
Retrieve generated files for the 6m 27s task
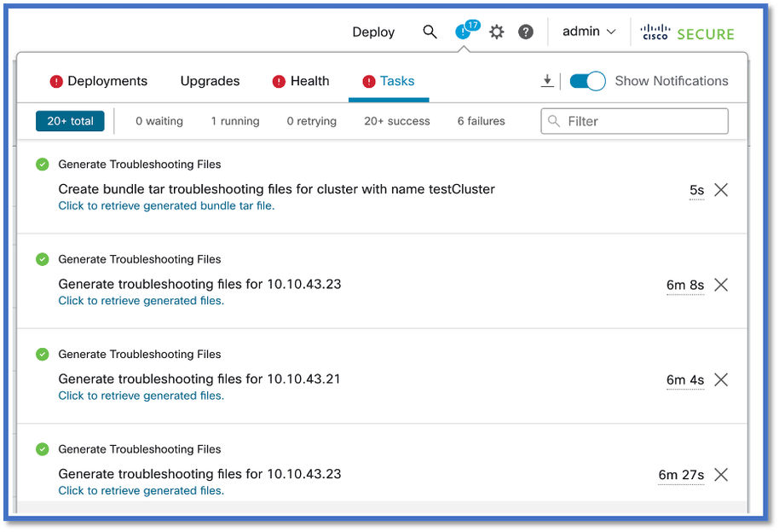click(141, 491)
